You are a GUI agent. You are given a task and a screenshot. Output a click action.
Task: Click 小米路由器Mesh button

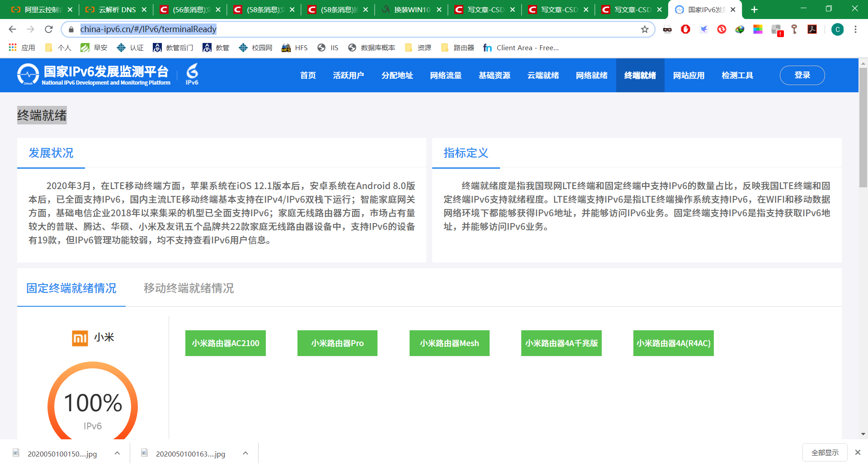click(x=449, y=343)
